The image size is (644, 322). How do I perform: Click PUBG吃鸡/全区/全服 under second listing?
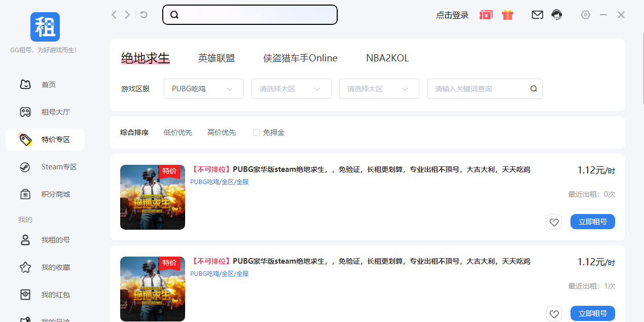(220, 273)
